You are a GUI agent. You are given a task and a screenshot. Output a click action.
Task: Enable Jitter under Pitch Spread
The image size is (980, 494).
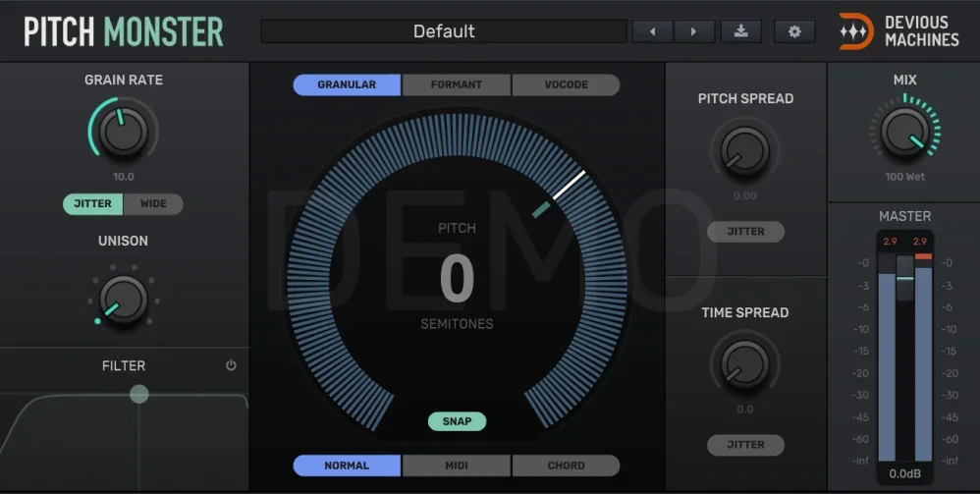pos(745,232)
